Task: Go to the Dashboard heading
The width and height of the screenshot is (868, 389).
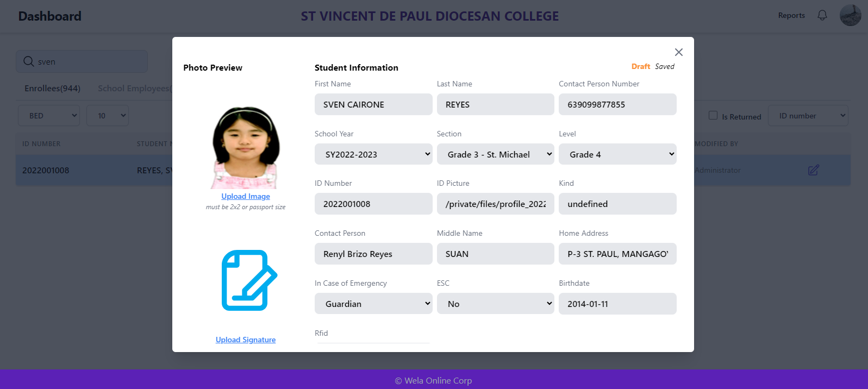Action: click(49, 16)
